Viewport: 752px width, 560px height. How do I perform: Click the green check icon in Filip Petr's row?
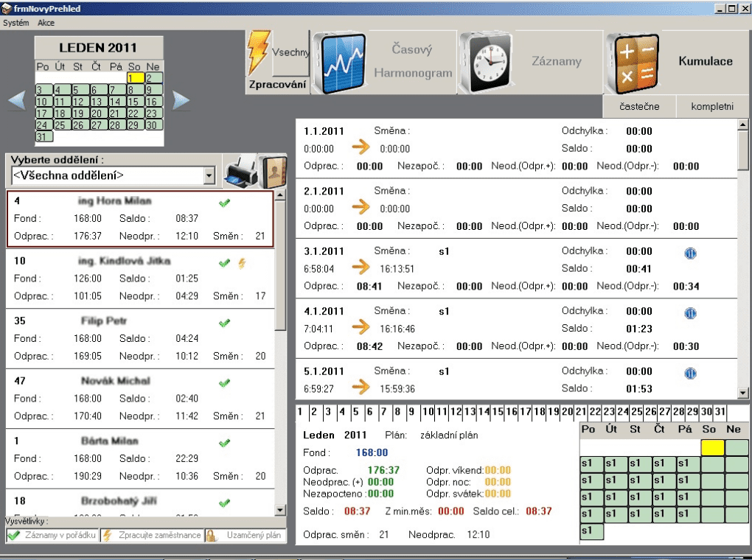pos(224,323)
